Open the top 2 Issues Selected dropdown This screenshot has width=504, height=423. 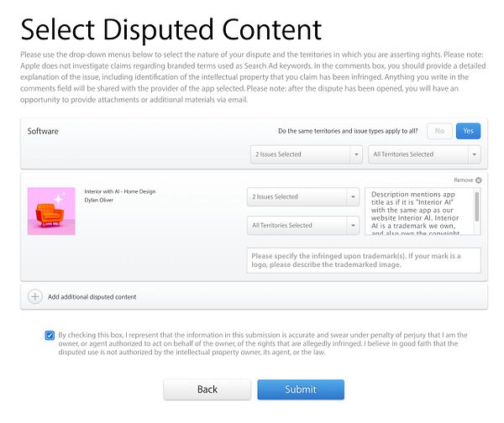(x=306, y=154)
